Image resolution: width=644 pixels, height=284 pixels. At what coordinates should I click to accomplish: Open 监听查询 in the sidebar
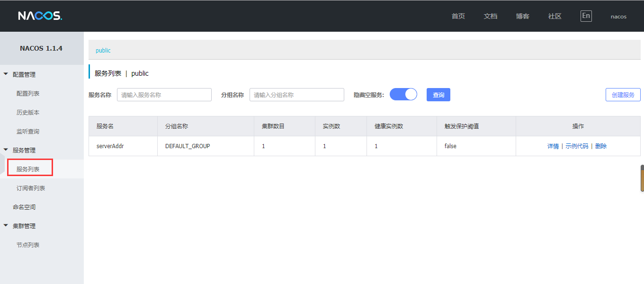[x=28, y=131]
